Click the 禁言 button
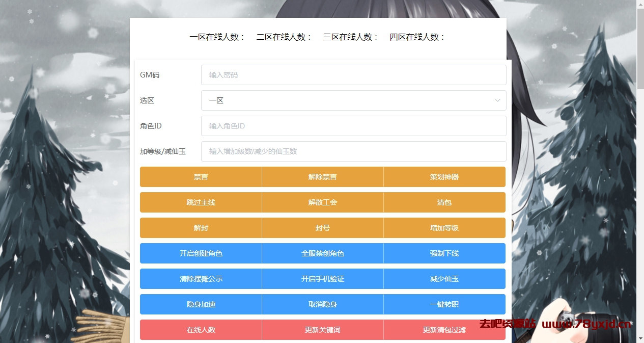 (201, 177)
